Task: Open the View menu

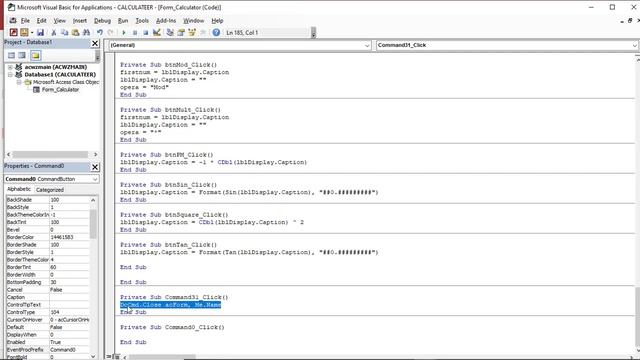Action: [x=60, y=20]
